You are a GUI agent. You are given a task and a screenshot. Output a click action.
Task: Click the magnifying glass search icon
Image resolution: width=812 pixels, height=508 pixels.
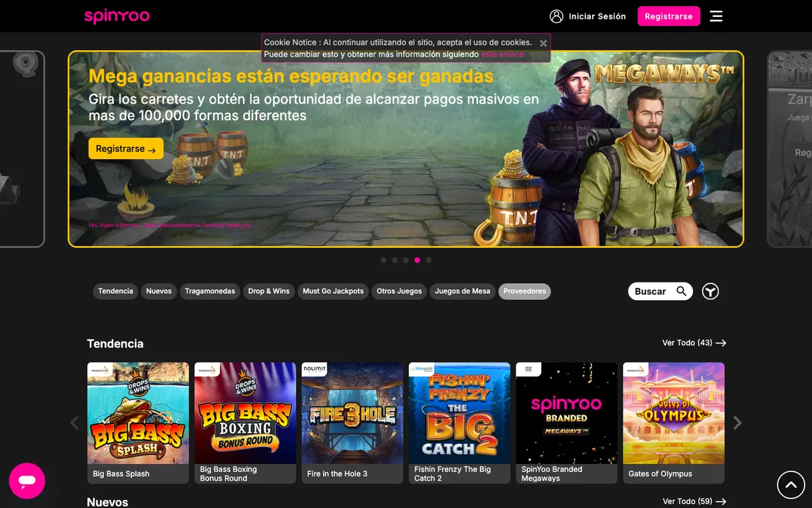(681, 291)
